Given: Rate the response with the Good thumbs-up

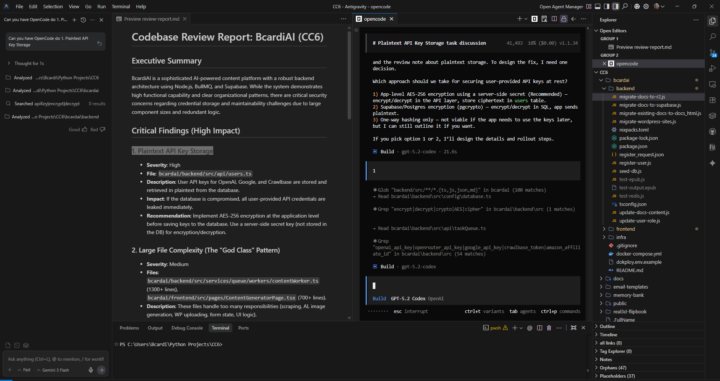Looking at the screenshot, I should pos(84,129).
